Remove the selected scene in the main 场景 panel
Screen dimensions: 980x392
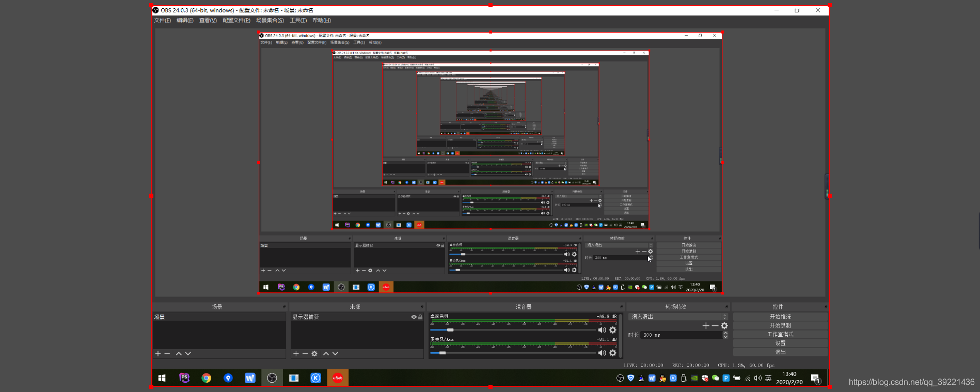167,354
